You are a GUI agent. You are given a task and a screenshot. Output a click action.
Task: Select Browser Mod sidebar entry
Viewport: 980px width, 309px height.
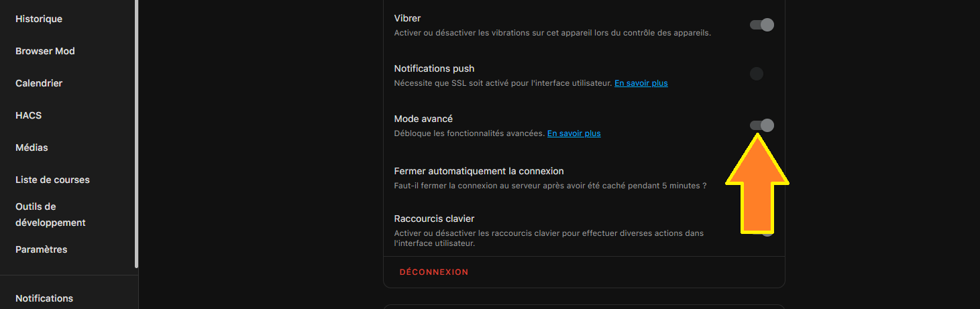tap(45, 51)
